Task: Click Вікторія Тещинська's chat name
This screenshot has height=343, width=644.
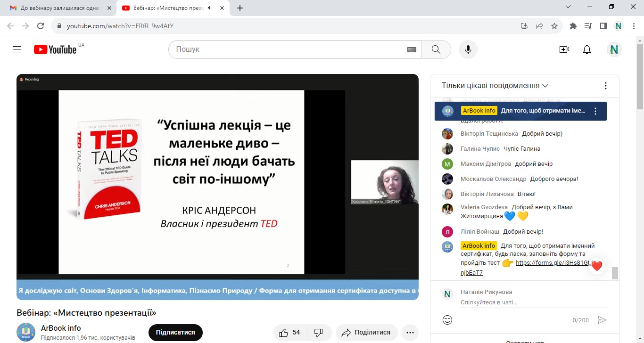Action: 489,134
